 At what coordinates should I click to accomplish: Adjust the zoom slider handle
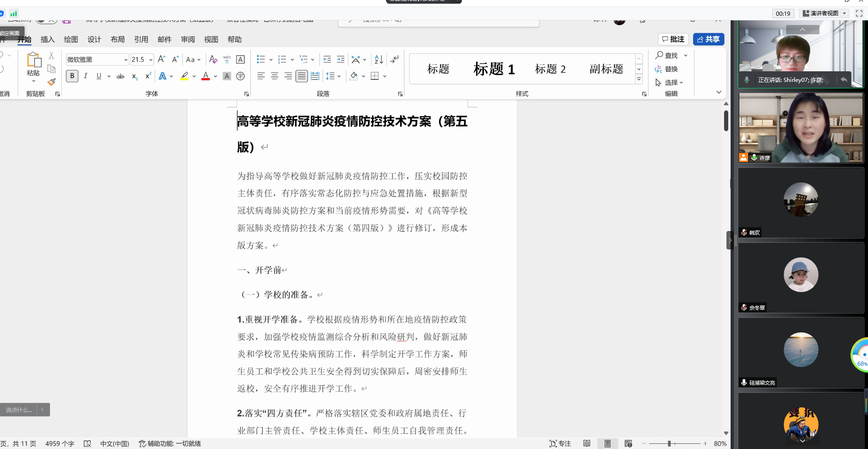pos(669,443)
